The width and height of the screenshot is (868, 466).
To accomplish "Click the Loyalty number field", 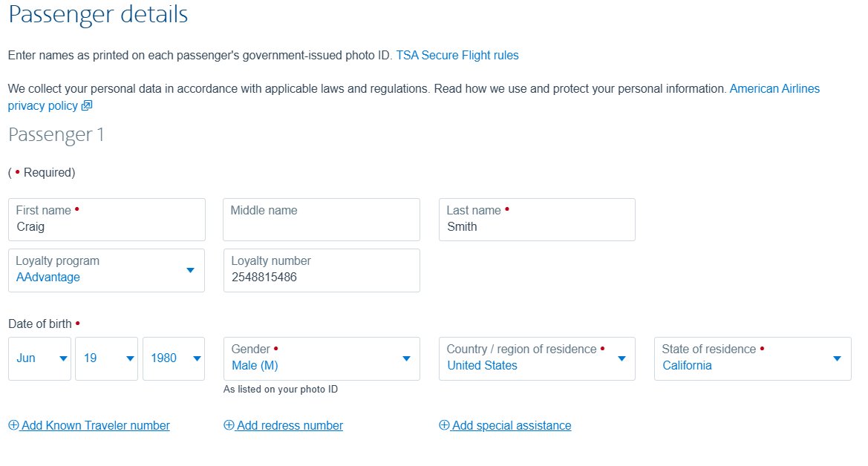I will [321, 277].
